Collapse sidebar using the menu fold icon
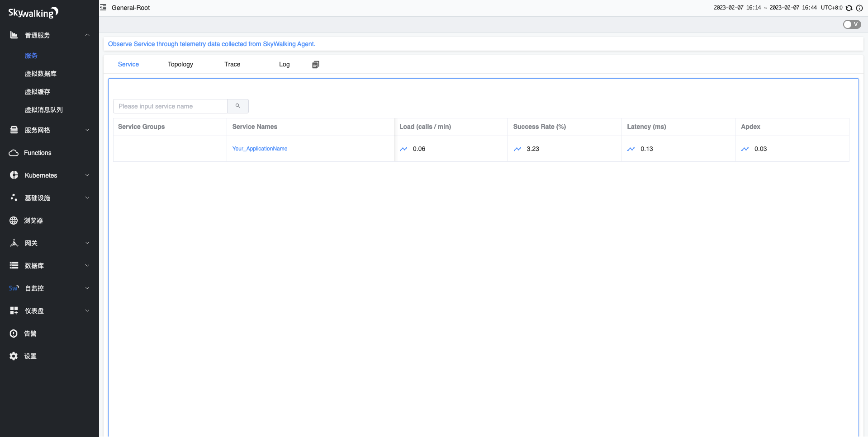 [103, 8]
